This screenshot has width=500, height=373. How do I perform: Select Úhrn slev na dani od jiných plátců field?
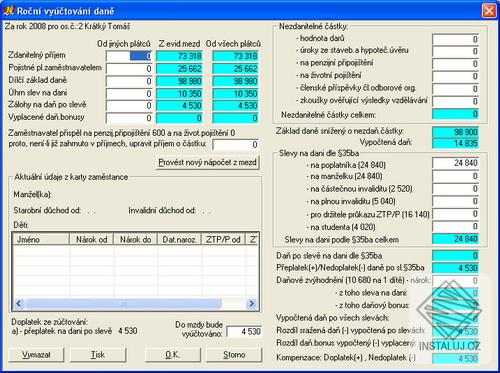pos(129,94)
